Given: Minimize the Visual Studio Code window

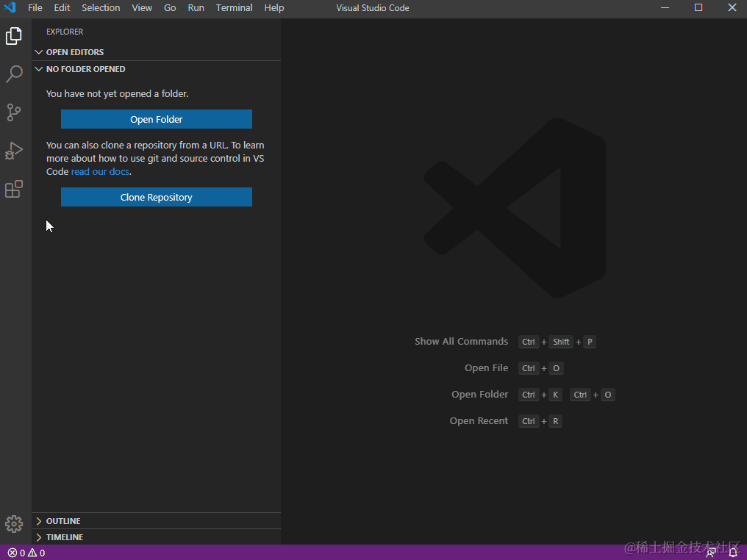Looking at the screenshot, I should coord(665,7).
